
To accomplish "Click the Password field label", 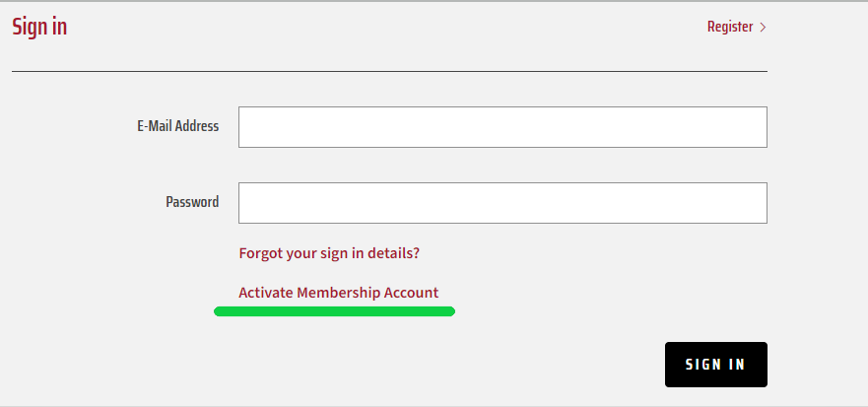I will coord(192,202).
